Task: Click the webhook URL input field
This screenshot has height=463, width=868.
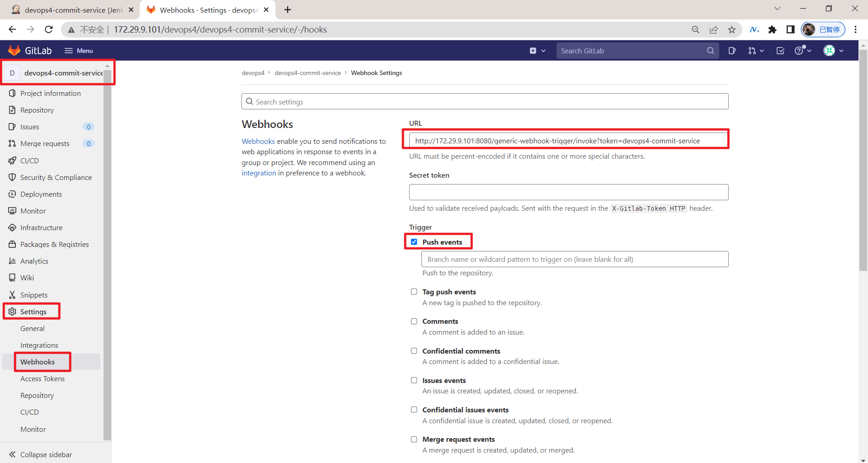Action: [568, 141]
